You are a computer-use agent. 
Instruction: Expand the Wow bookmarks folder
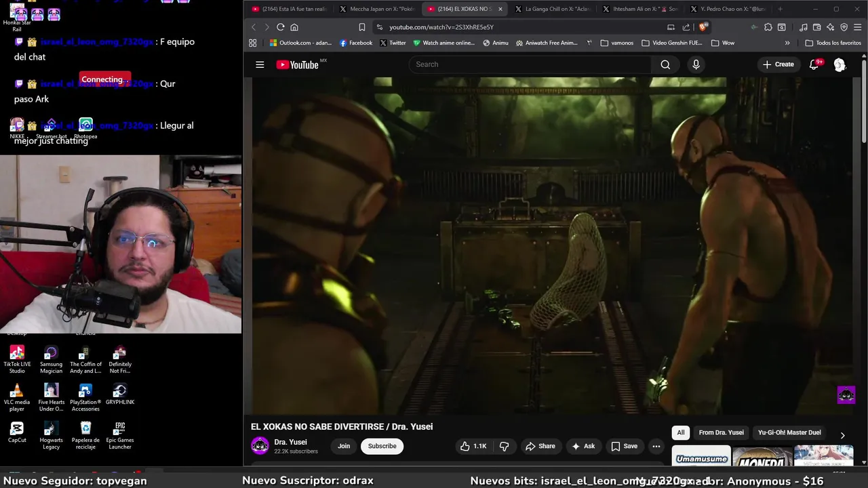tap(723, 43)
